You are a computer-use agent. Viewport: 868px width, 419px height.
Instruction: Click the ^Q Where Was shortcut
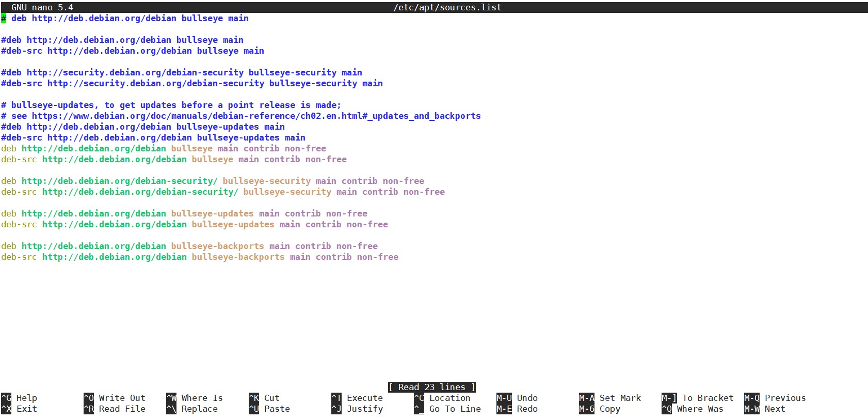pos(693,409)
